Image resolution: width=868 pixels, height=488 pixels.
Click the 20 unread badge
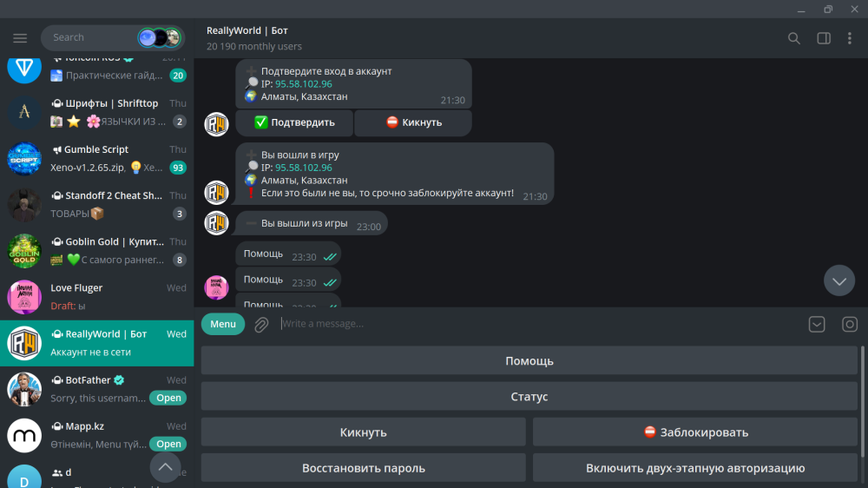coord(178,76)
